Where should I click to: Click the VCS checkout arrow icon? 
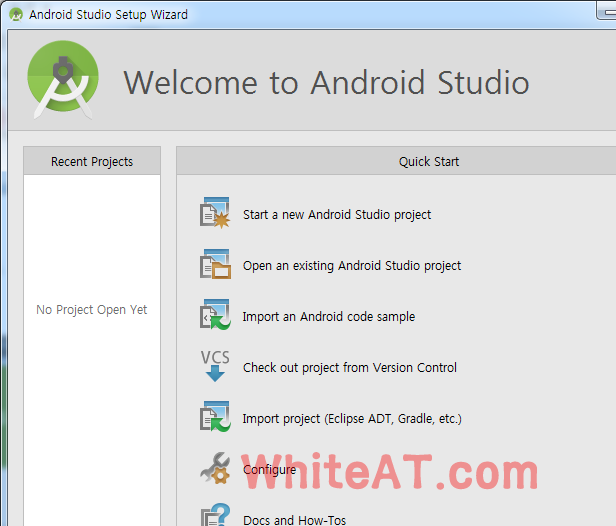[x=215, y=366]
